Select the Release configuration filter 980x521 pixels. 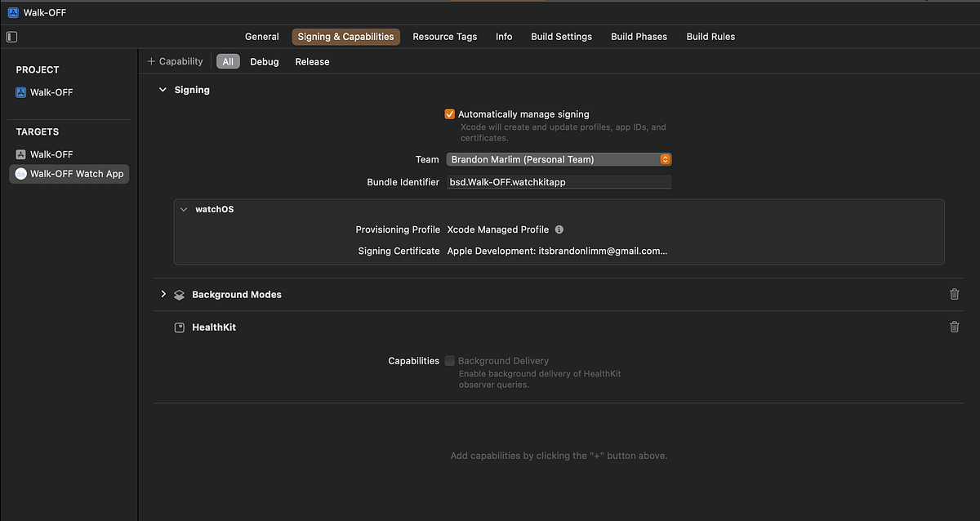click(312, 61)
